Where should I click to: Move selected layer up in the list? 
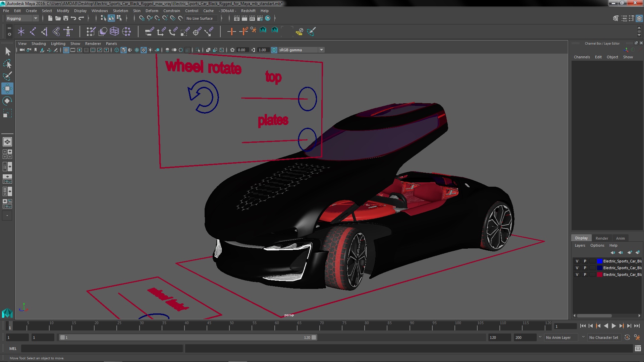(613, 252)
